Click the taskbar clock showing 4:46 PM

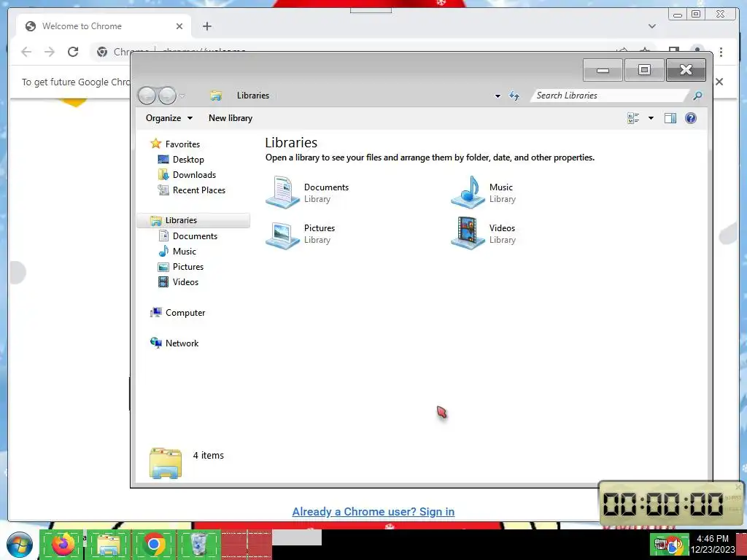click(713, 544)
